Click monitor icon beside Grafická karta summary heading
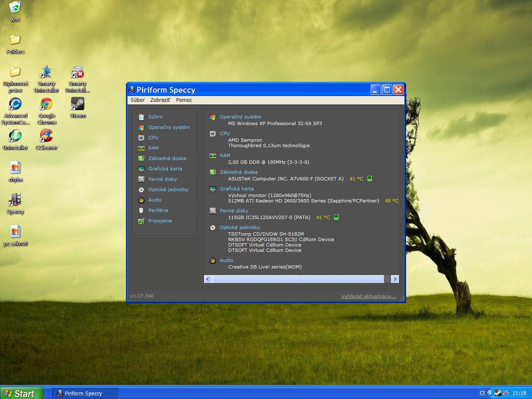 pos(213,189)
